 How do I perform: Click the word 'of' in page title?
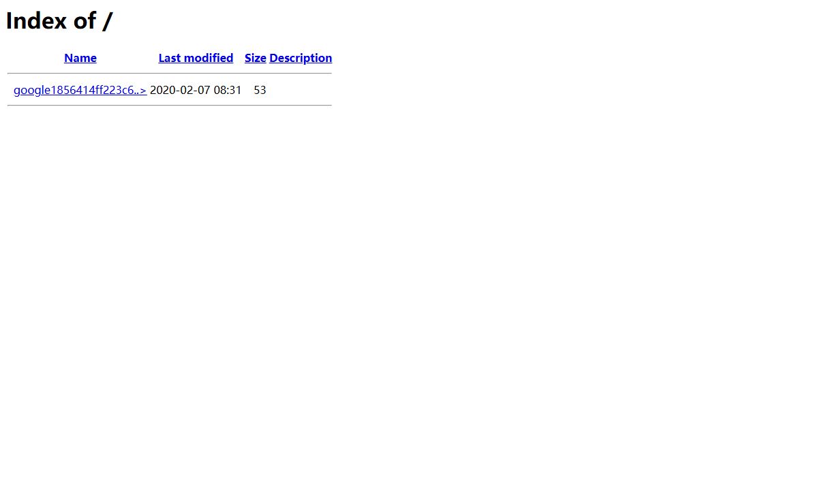pos(85,20)
